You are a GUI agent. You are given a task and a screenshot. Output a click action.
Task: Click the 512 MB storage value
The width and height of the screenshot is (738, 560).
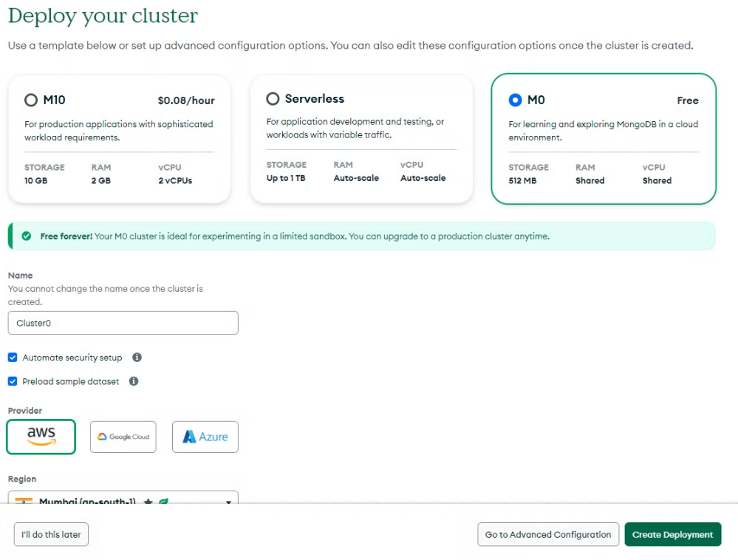[522, 181]
